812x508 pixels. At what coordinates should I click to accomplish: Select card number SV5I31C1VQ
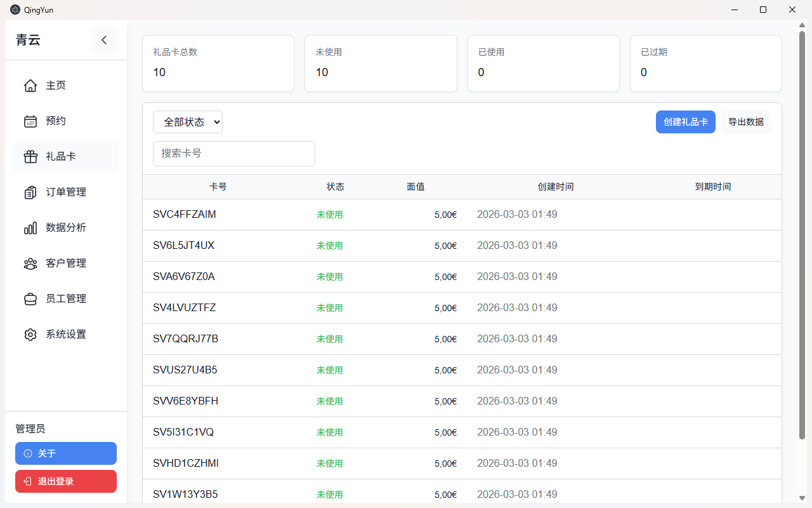183,432
